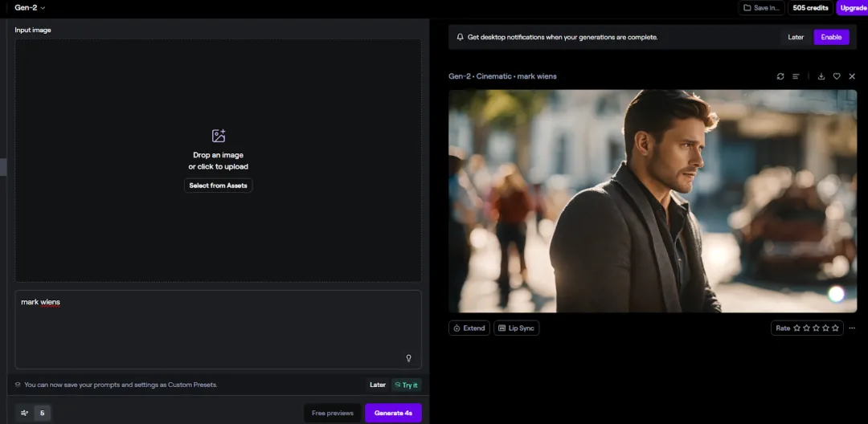Open more options ellipsis below video
868x424 pixels.
pos(852,328)
